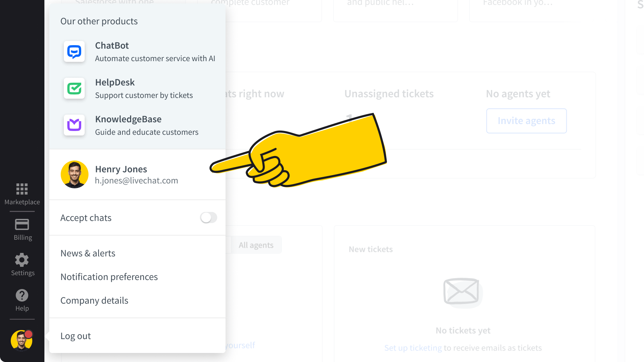Click the Invite agents button
This screenshot has height=362, width=644.
[526, 121]
